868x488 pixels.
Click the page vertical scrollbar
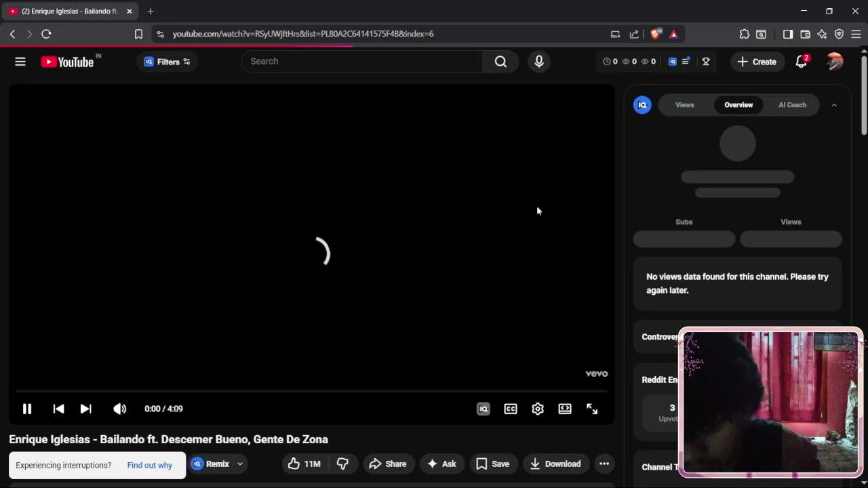tap(864, 94)
